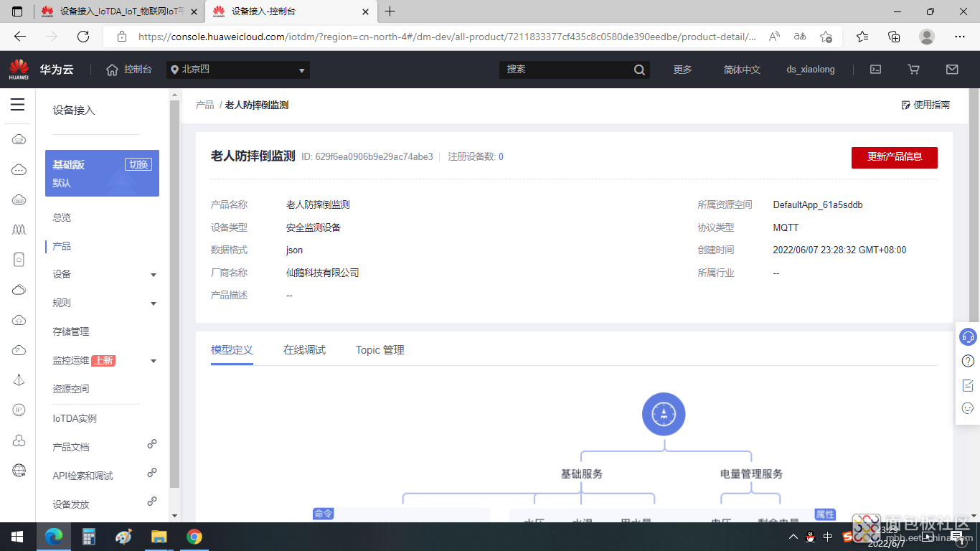
Task: Go back in the browser
Action: click(x=20, y=37)
